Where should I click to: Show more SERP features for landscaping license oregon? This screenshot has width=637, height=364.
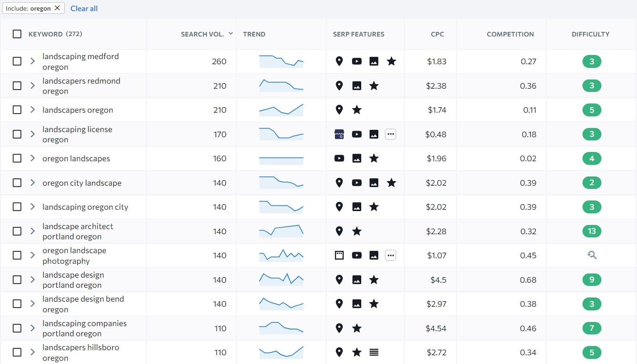click(391, 134)
